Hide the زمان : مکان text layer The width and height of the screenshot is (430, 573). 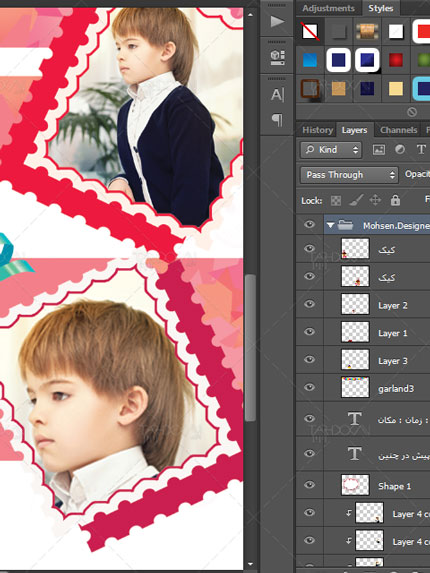coord(309,419)
